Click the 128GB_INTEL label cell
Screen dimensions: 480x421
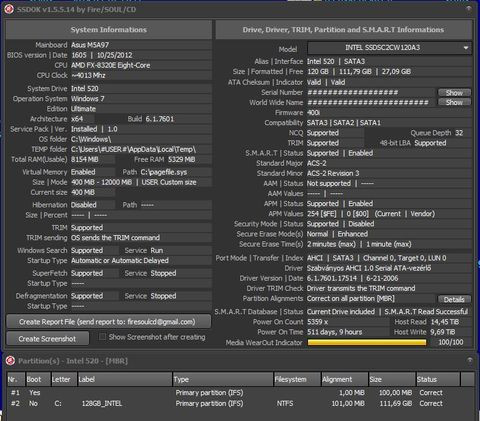[102, 403]
